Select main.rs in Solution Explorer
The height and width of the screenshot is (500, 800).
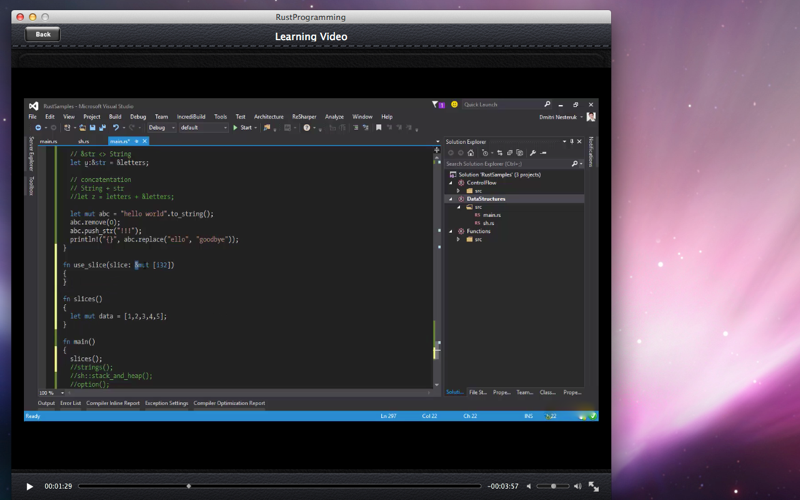(491, 215)
